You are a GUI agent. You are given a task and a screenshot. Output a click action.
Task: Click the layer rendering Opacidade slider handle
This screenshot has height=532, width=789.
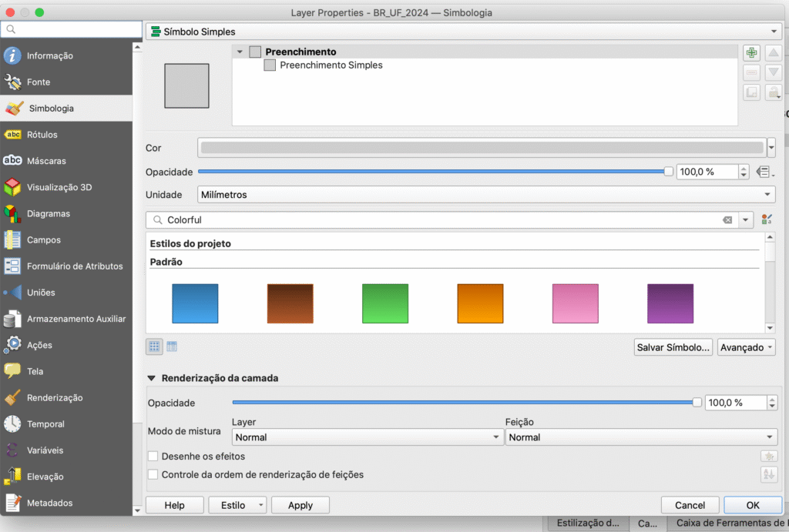pos(697,402)
